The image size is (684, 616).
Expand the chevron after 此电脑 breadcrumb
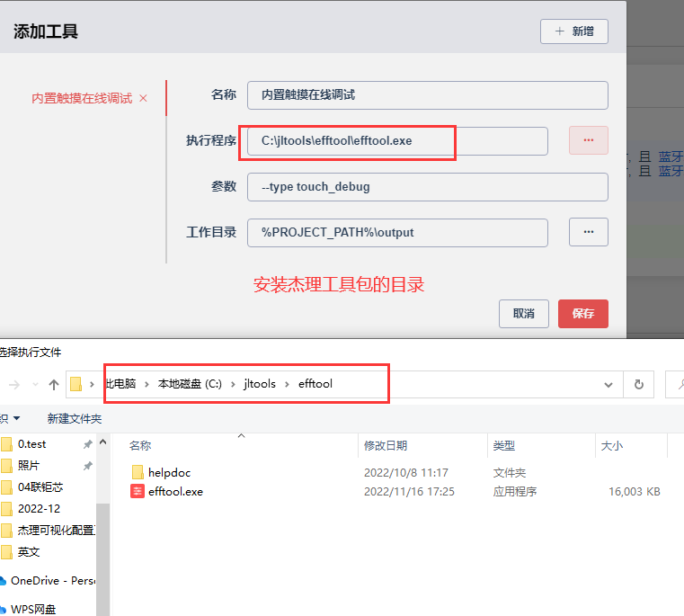tap(147, 385)
